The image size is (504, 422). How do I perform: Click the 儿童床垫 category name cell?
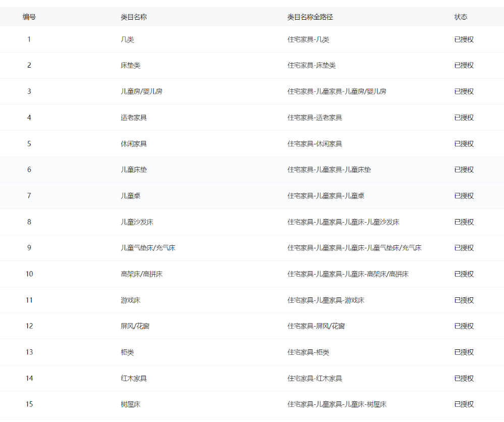click(x=134, y=170)
